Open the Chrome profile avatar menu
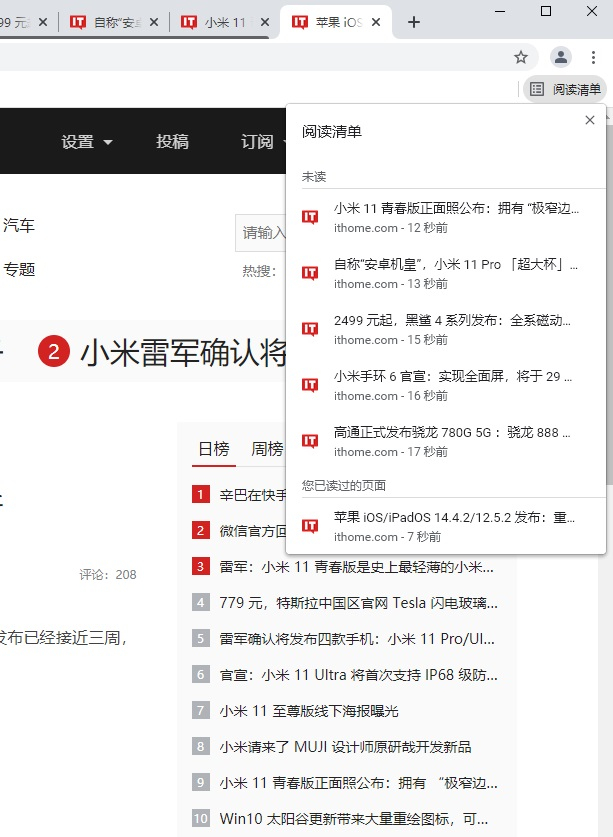The height and width of the screenshot is (837, 613). [561, 57]
